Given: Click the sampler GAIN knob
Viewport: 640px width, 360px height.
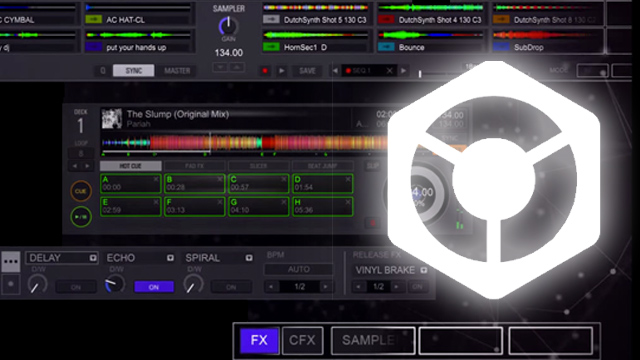Looking at the screenshot, I should 228,26.
